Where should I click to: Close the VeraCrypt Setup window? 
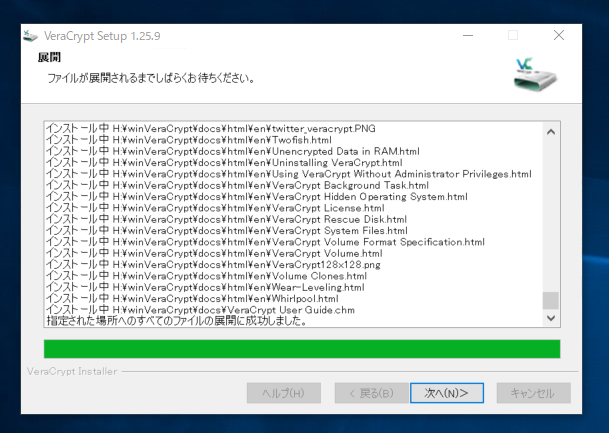(558, 36)
